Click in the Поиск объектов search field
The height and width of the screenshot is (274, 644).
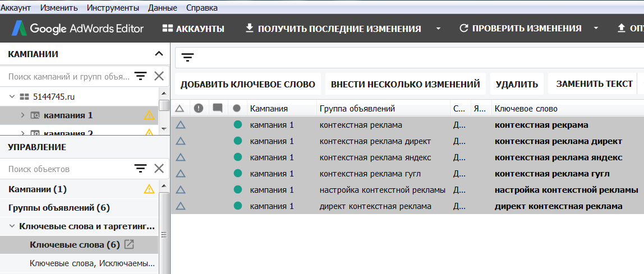click(x=67, y=169)
